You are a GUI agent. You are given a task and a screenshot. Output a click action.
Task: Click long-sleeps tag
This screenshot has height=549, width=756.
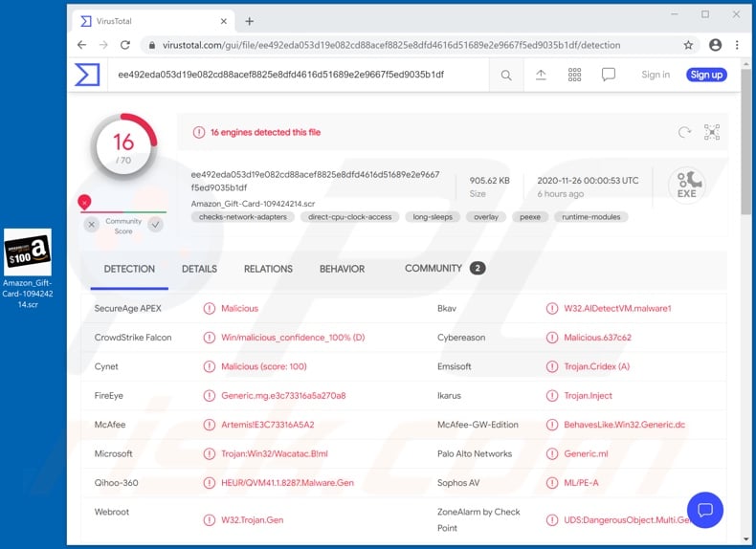pos(433,217)
